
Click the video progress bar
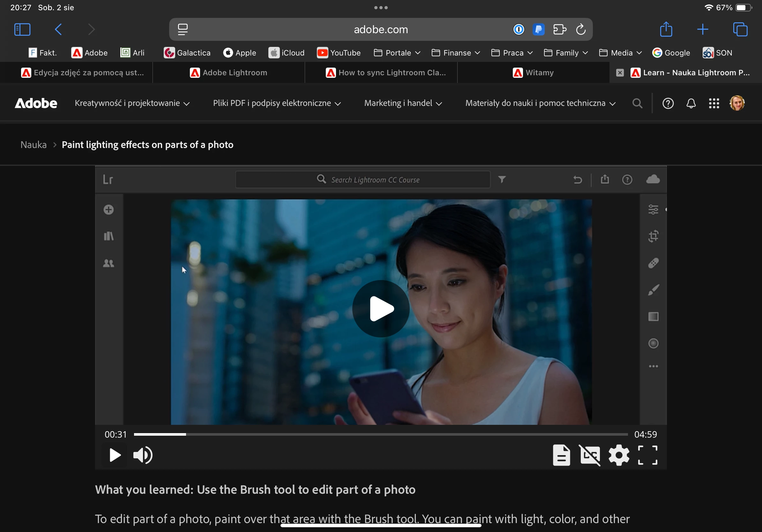tap(380, 434)
